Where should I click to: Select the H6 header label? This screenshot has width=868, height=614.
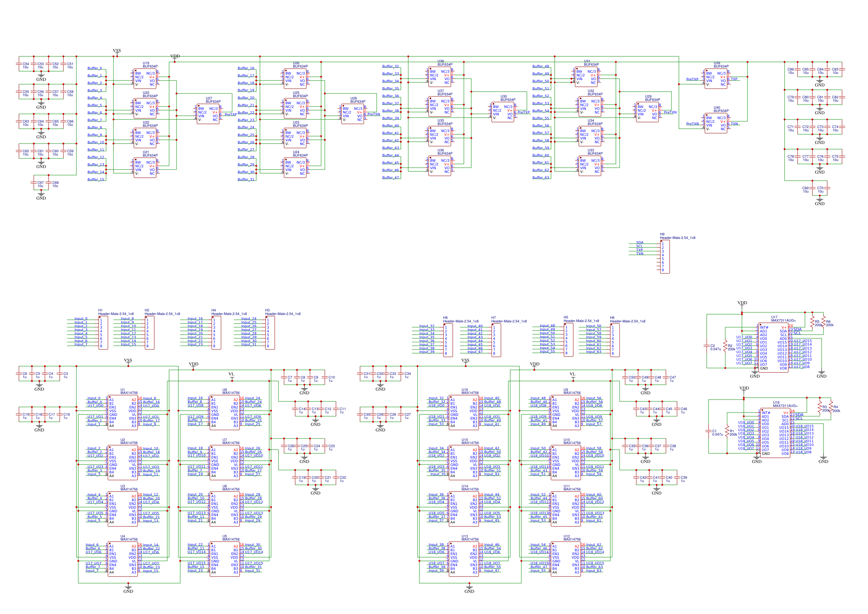coord(628,320)
